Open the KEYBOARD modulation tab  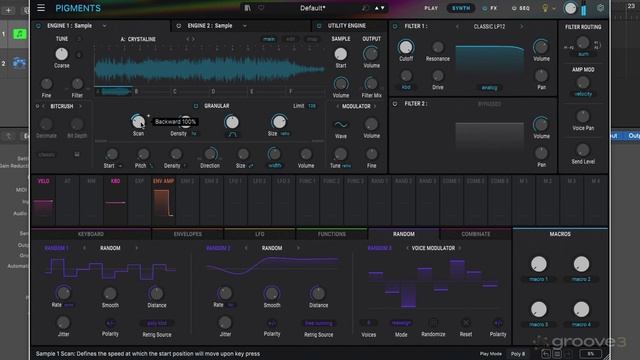pyautogui.click(x=91, y=234)
